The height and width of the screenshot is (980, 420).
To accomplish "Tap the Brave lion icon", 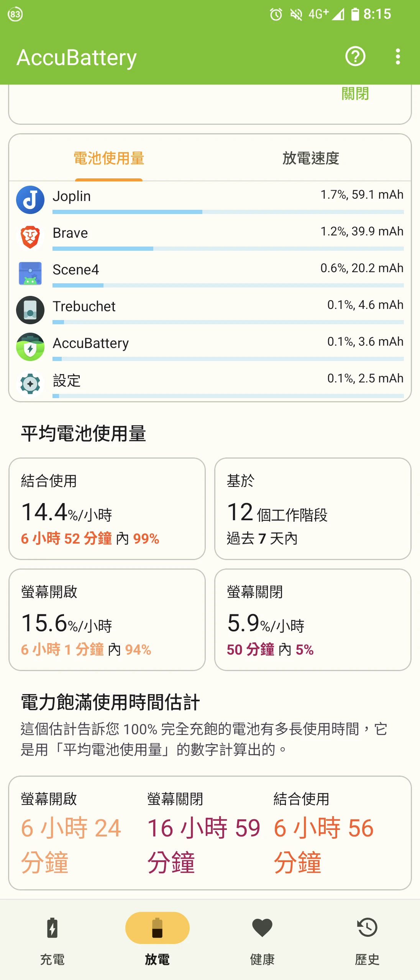I will point(30,237).
